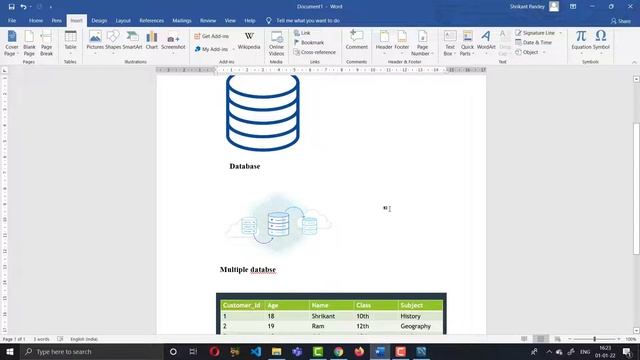Open the Header options
The height and width of the screenshot is (360, 640).
point(384,43)
